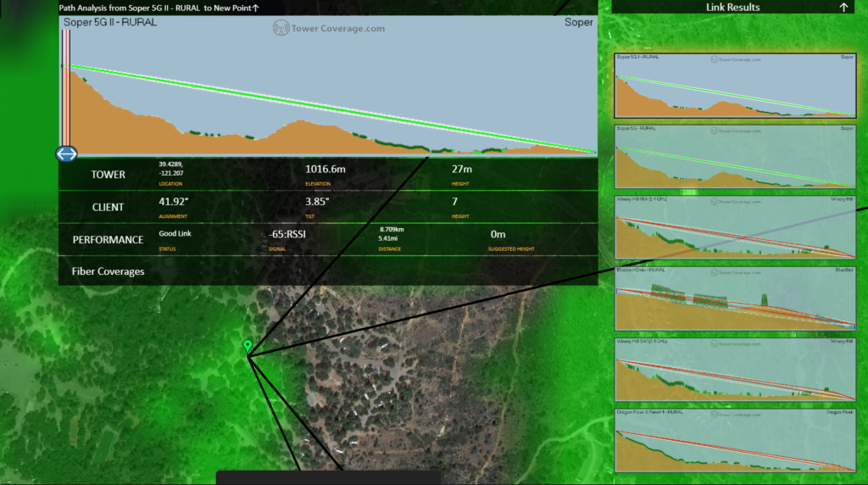Collapse the Path Analysis panel using its up arrow
The width and height of the screenshot is (868, 485).
256,8
